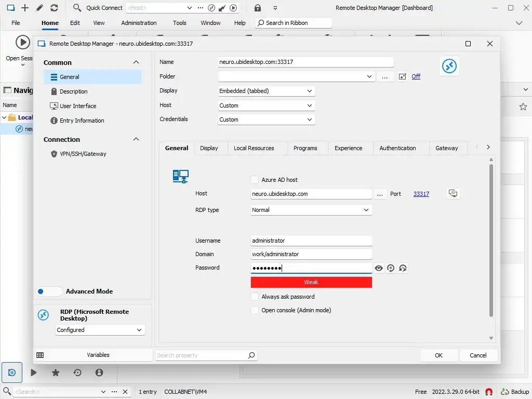Image resolution: width=532 pixels, height=399 pixels.
Task: Click the password history icon
Action: pos(403,269)
